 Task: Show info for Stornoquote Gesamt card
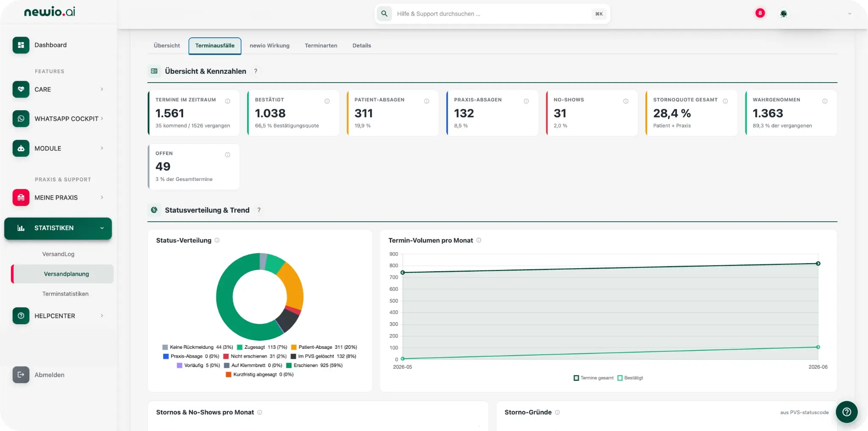(x=725, y=101)
